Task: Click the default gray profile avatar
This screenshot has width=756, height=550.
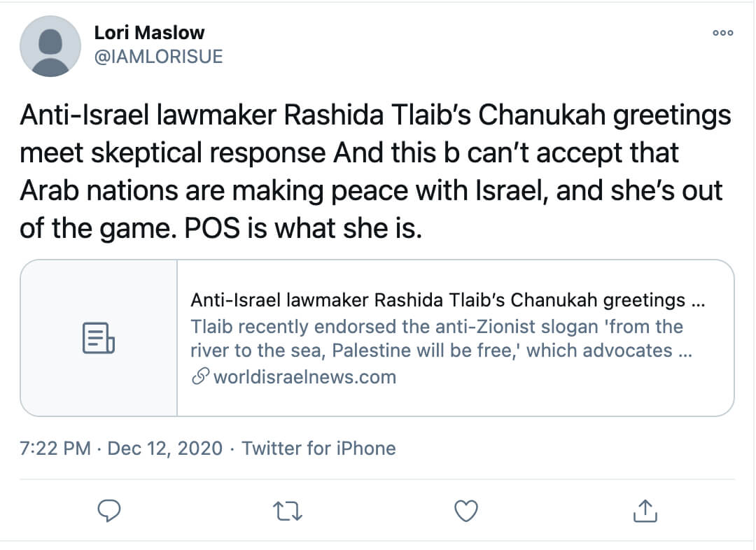Action: tap(49, 45)
